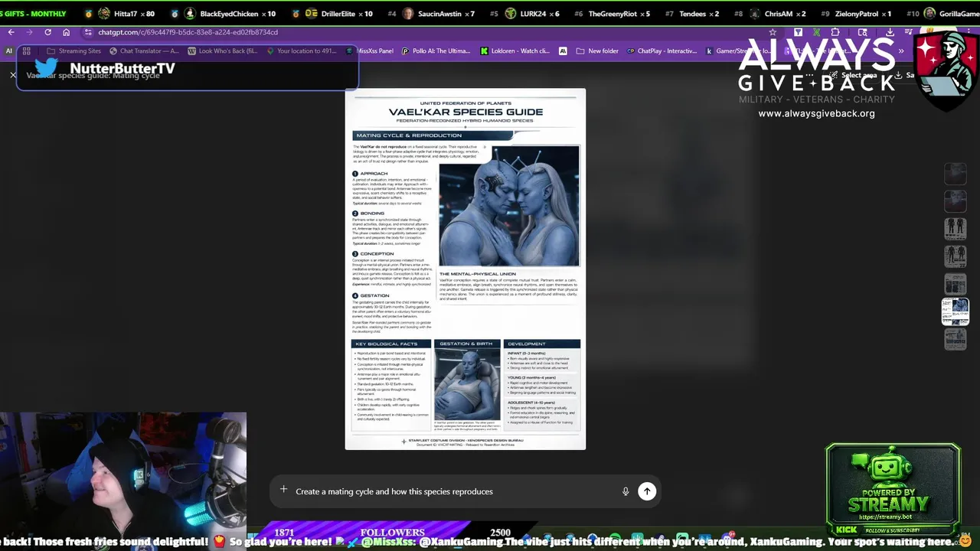Open the ChatPlay Interactive bookmark
980x551 pixels.
pos(661,51)
